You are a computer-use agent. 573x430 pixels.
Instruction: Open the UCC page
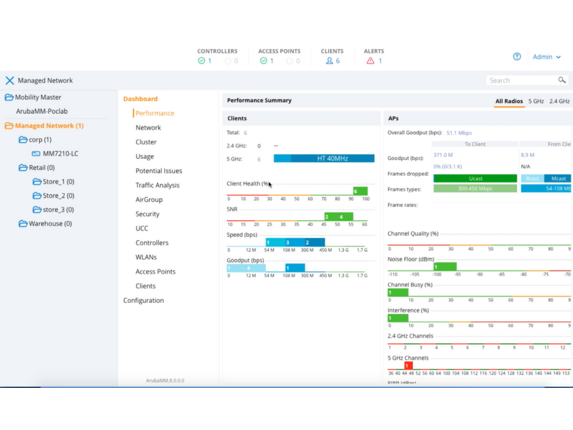click(142, 228)
